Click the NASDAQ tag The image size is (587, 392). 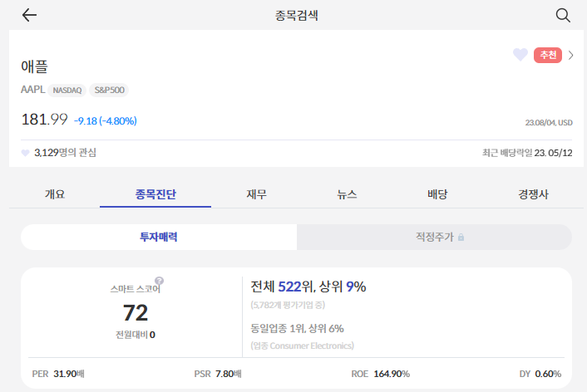click(67, 91)
